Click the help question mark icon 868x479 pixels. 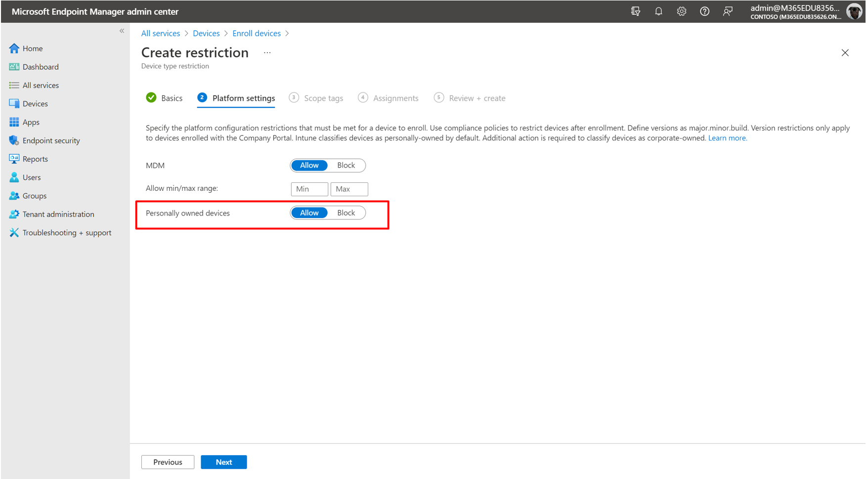click(x=704, y=11)
